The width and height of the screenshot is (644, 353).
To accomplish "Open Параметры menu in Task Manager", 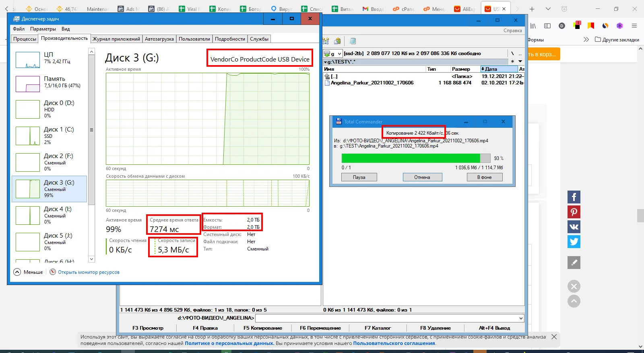I will pos(43,29).
